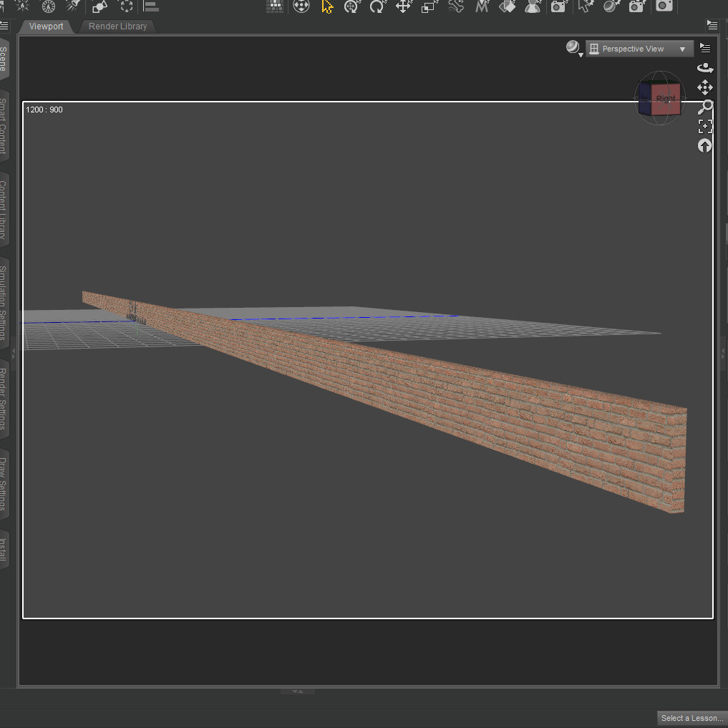Create a new linear point light
728x728 pixels.
[x=48, y=6]
